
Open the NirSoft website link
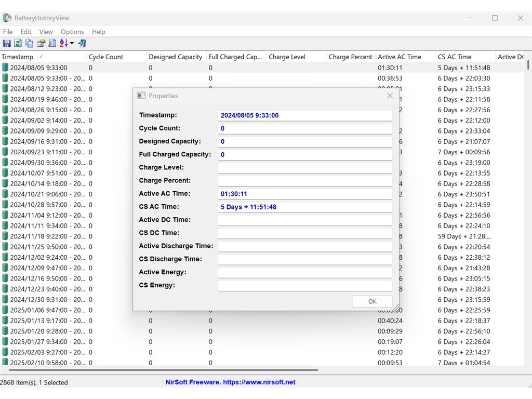tap(230, 382)
